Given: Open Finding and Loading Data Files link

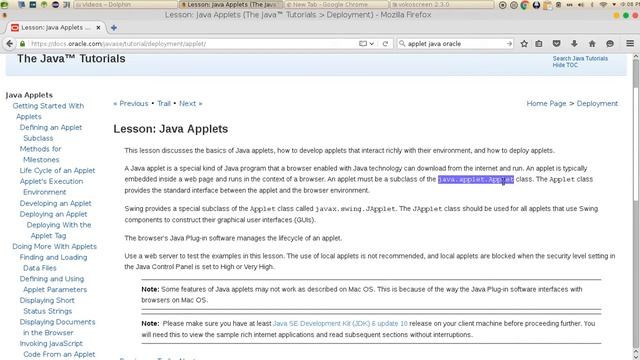Looking at the screenshot, I should [53, 262].
